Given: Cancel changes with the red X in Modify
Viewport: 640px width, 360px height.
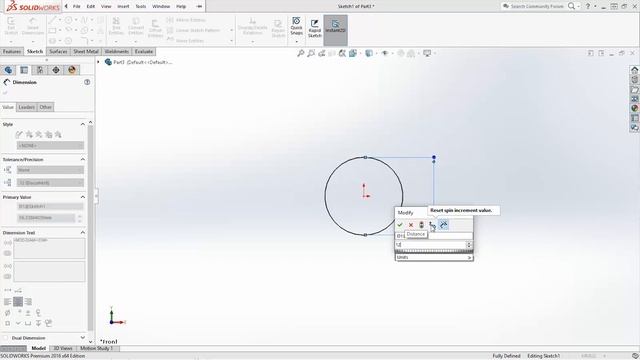Looking at the screenshot, I should [x=411, y=225].
